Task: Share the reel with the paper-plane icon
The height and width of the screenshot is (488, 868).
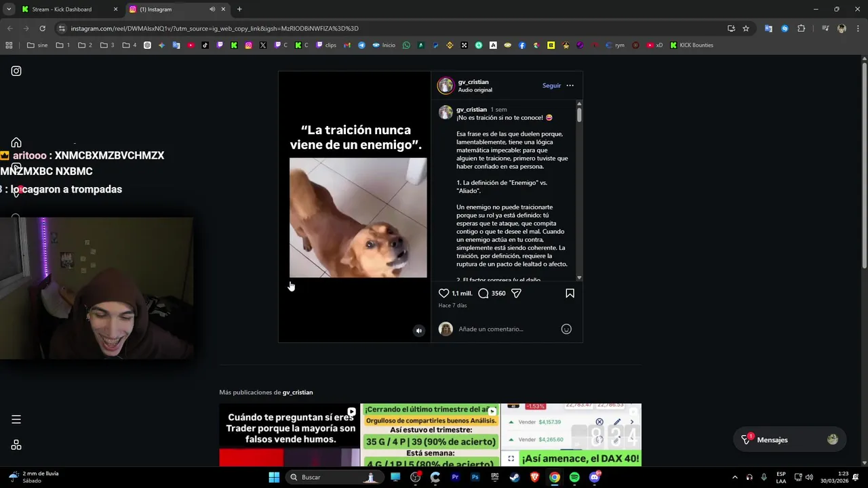Action: click(516, 293)
